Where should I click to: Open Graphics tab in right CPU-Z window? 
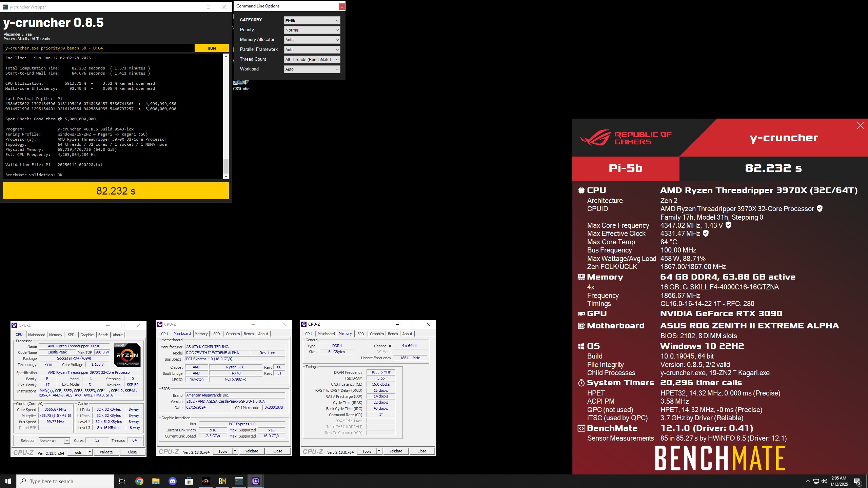[377, 334]
